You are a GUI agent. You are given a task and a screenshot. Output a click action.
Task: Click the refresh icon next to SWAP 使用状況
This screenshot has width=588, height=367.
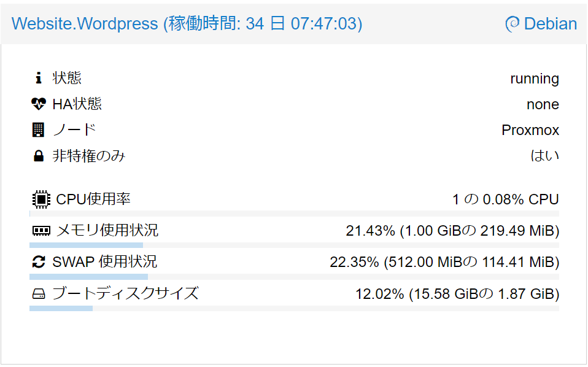click(x=40, y=261)
